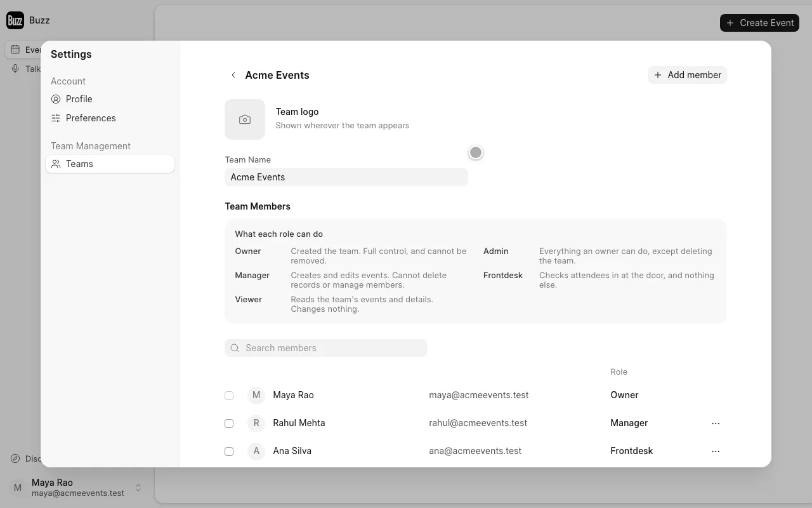Viewport: 812px width, 508px height.
Task: Upload a team logo via the camera placeholder
Action: click(245, 119)
